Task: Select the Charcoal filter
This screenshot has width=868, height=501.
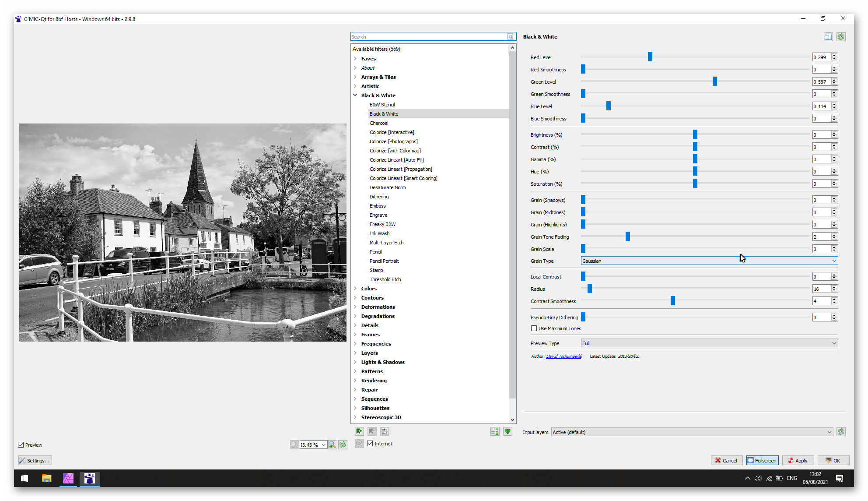Action: click(x=379, y=123)
